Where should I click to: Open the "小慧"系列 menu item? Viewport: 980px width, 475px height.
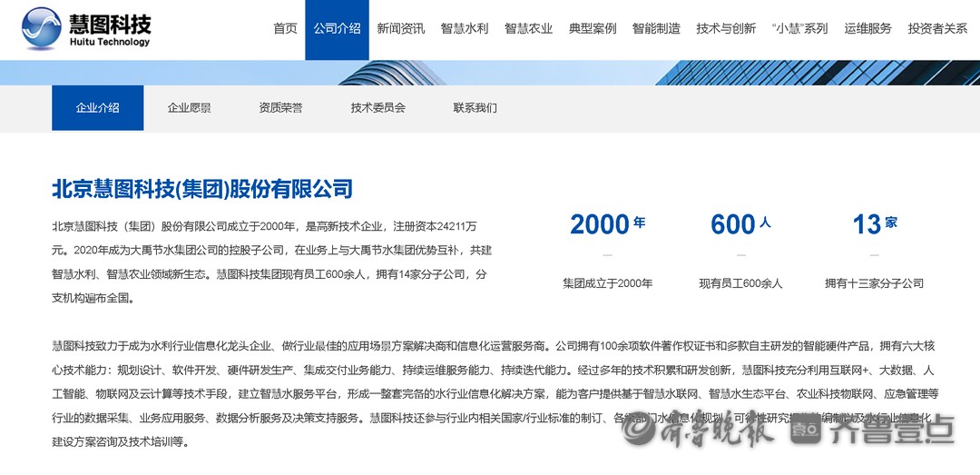(799, 29)
